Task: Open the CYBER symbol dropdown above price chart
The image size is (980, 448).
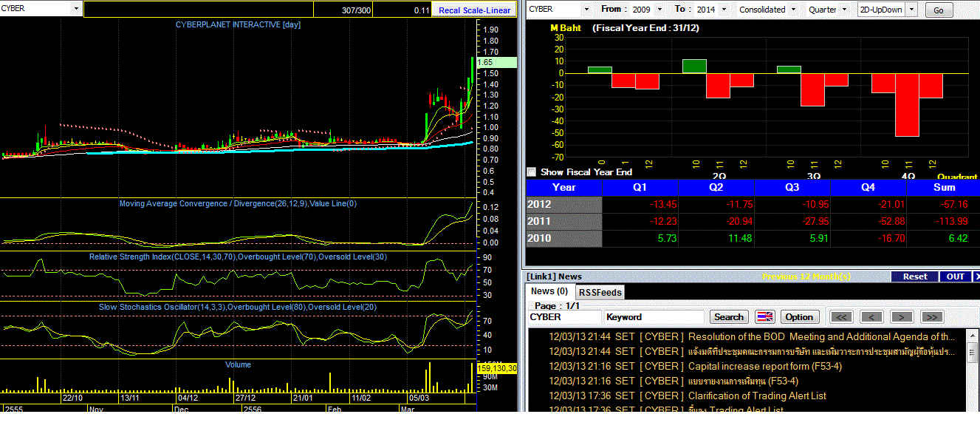Action: [x=77, y=9]
